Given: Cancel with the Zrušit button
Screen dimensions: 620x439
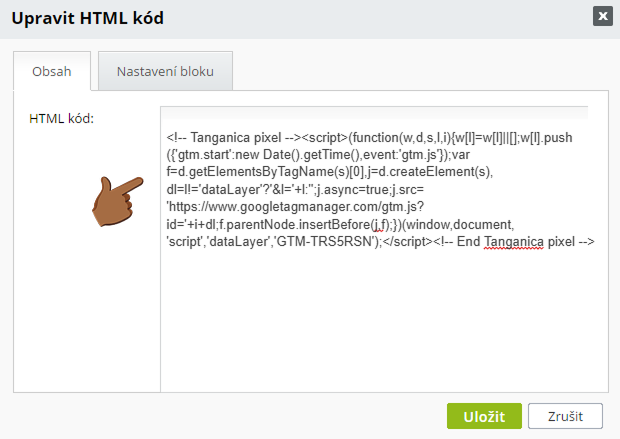Looking at the screenshot, I should [x=565, y=416].
